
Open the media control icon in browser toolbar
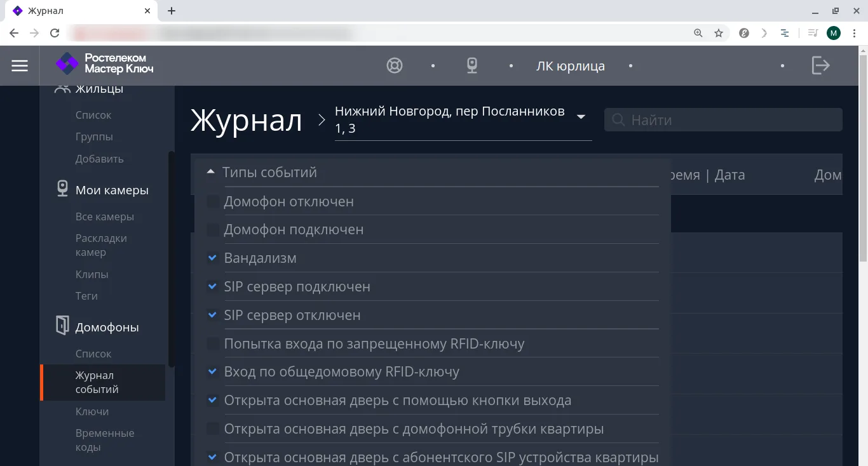point(813,33)
